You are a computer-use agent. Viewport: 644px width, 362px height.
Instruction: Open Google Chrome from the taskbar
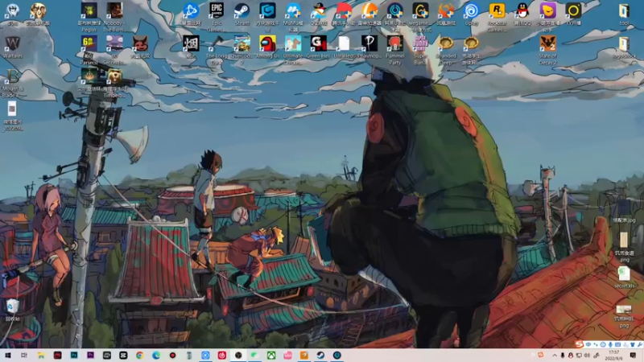click(x=139, y=356)
